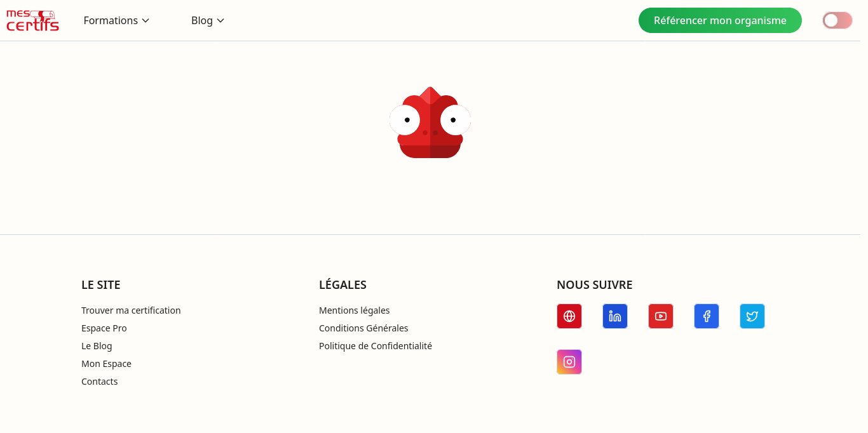Toggle the theme switch in header

tap(837, 20)
